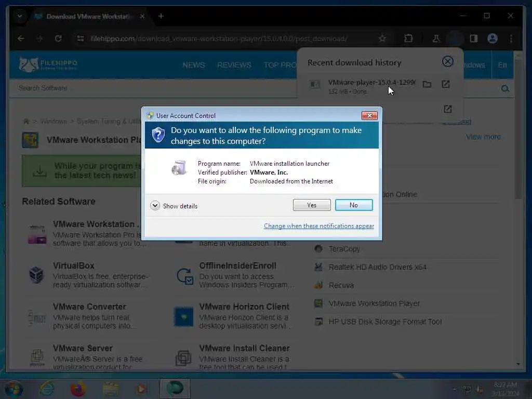
Task: Click the FileHippo logo
Action: click(x=48, y=64)
